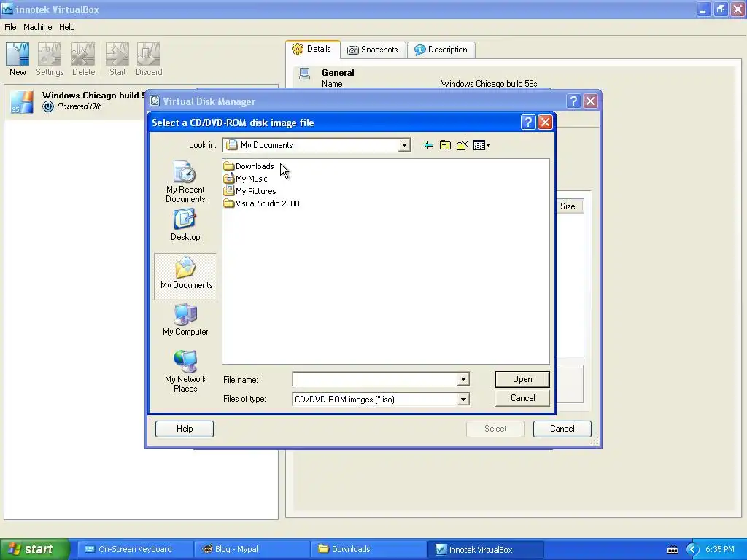Select the Visual Studio 2008 folder
The width and height of the screenshot is (747, 560).
262,203
